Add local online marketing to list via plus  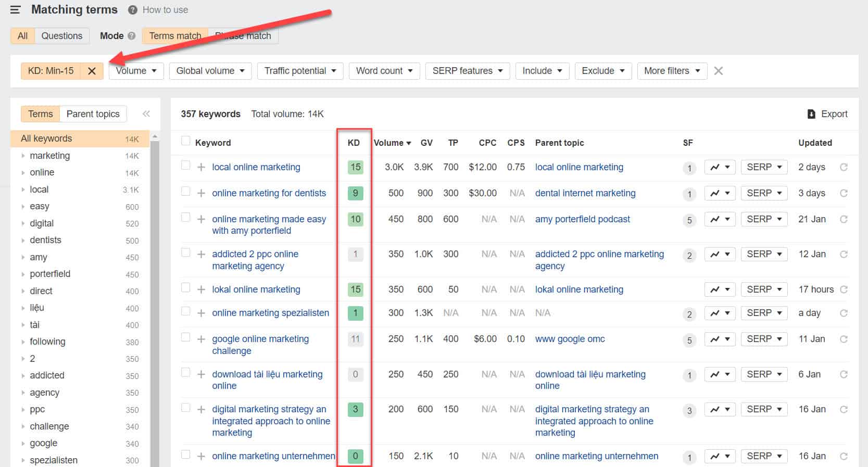pos(201,167)
